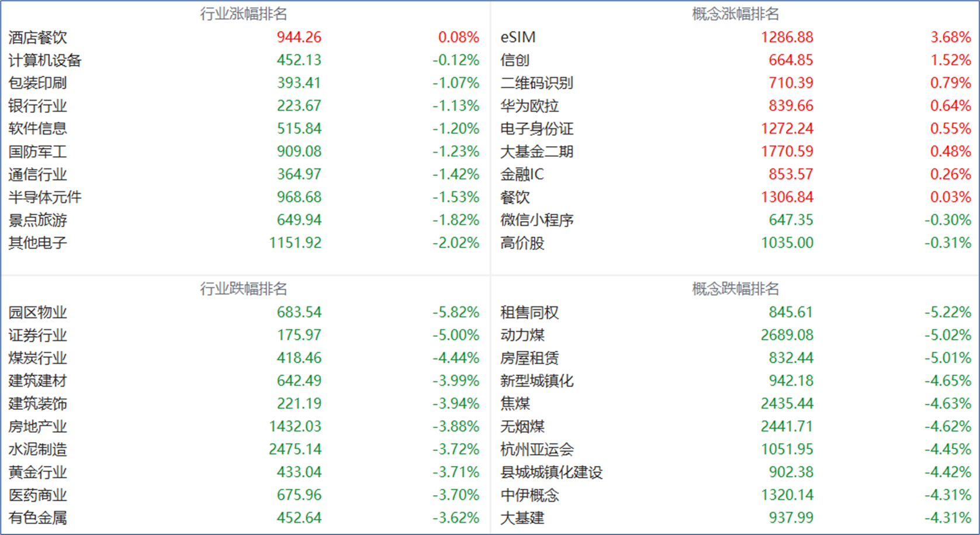Click the 概念涨幅排名 header

coord(735,14)
